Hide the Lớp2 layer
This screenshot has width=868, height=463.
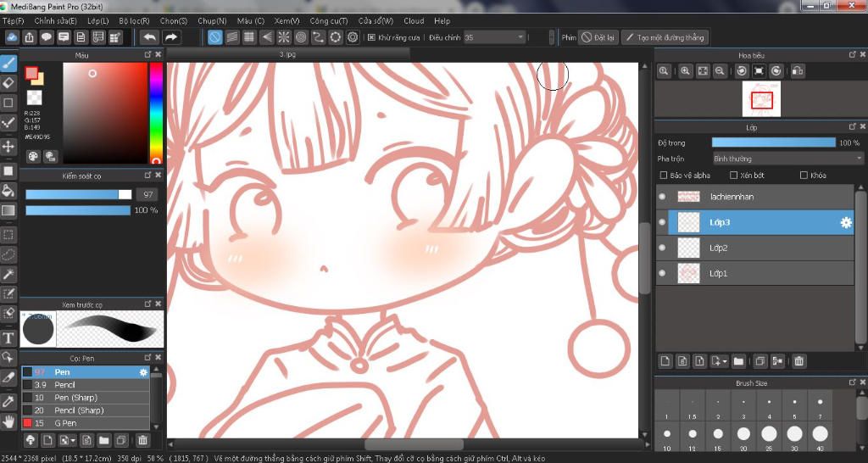(662, 248)
